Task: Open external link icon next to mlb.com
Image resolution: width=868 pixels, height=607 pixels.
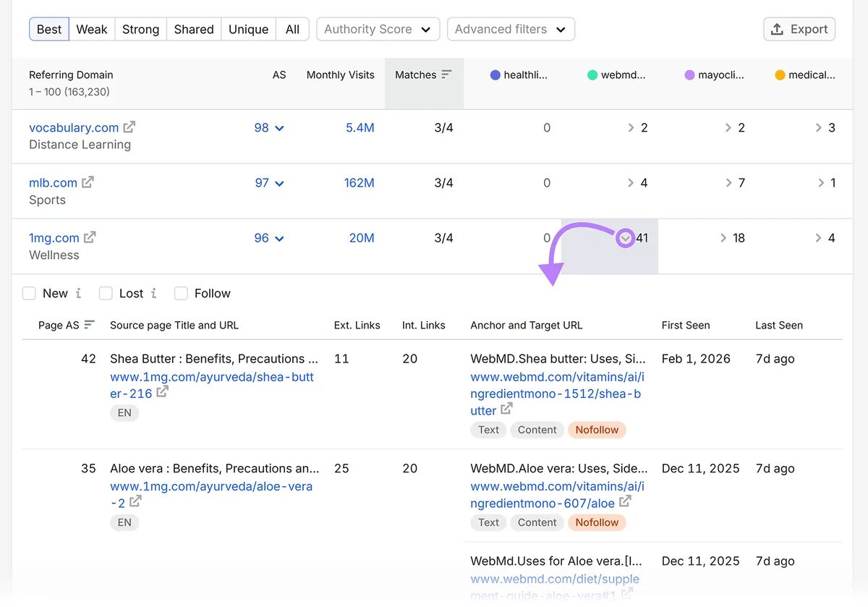Action: pyautogui.click(x=88, y=182)
